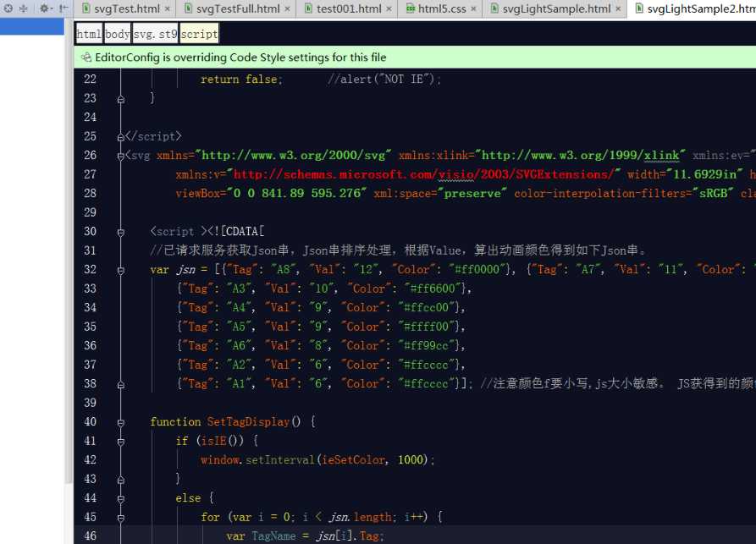Click the jsn.length expression on line 45
Image resolution: width=756 pixels, height=544 pixels.
point(361,517)
